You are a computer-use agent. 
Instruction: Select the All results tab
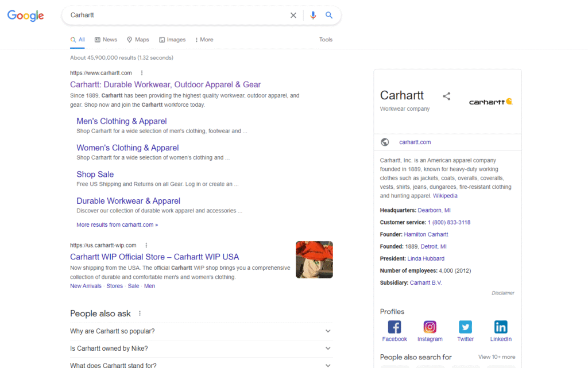click(78, 40)
